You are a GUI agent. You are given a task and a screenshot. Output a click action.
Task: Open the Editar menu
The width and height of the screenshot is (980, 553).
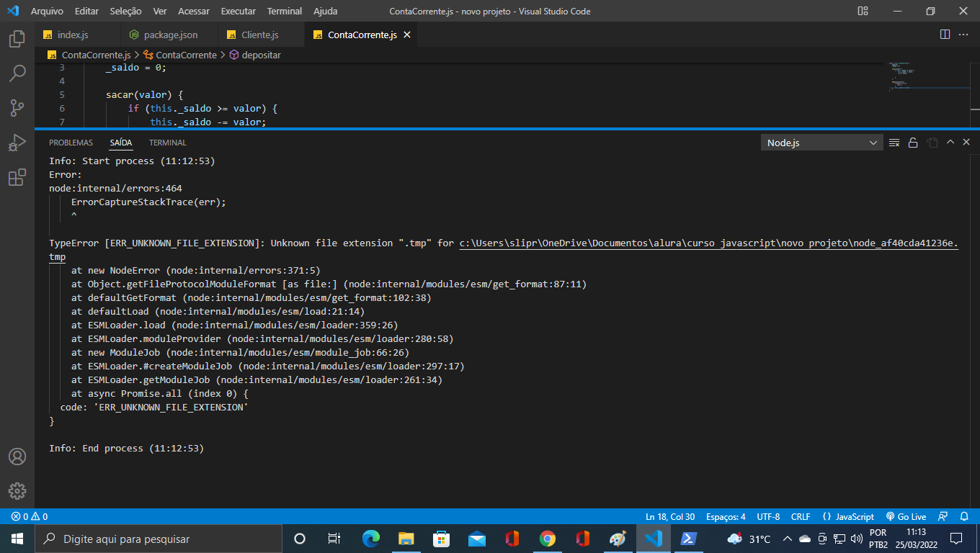86,11
